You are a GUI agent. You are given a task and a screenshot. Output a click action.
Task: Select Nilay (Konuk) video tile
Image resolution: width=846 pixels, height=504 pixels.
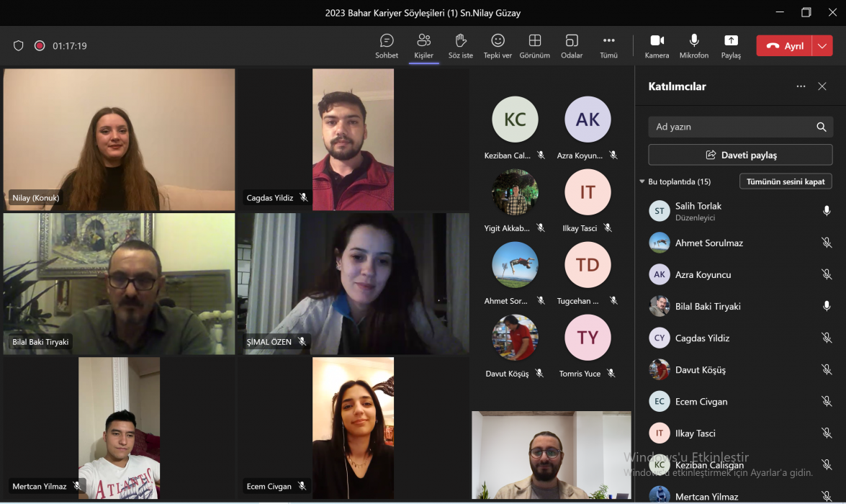tap(119, 139)
